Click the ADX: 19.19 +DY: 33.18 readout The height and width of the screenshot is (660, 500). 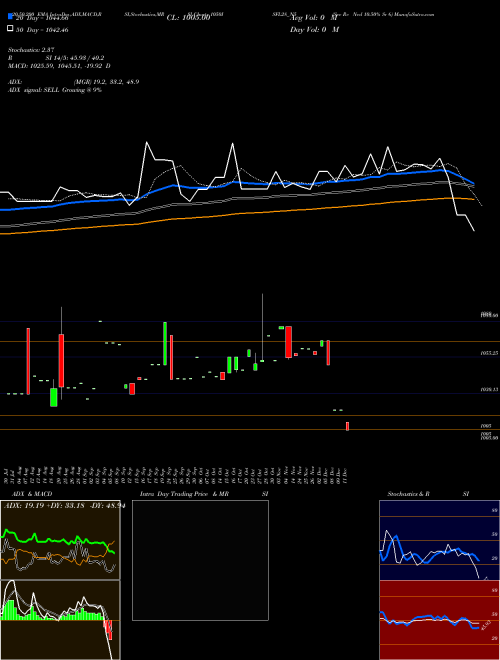[x=64, y=506]
